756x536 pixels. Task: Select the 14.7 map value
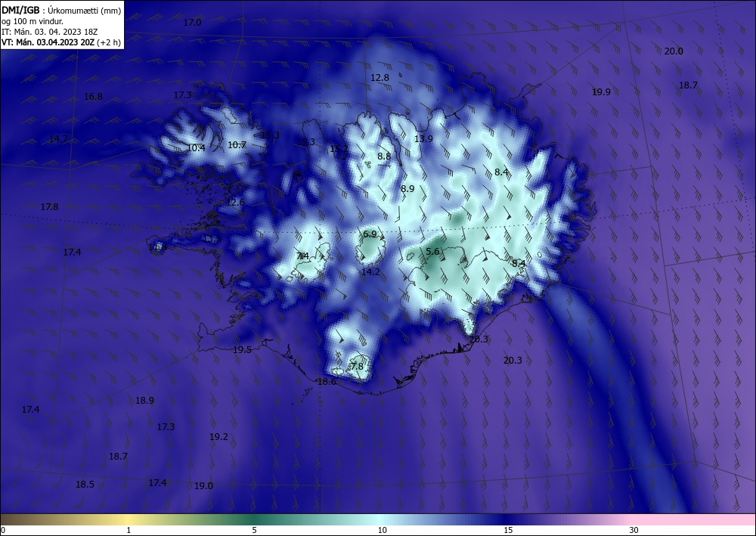point(58,139)
